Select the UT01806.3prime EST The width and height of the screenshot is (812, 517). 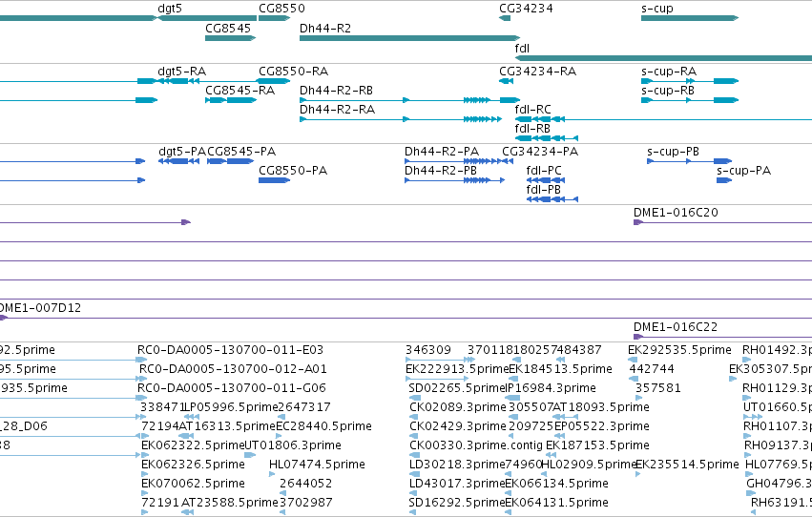250,455
